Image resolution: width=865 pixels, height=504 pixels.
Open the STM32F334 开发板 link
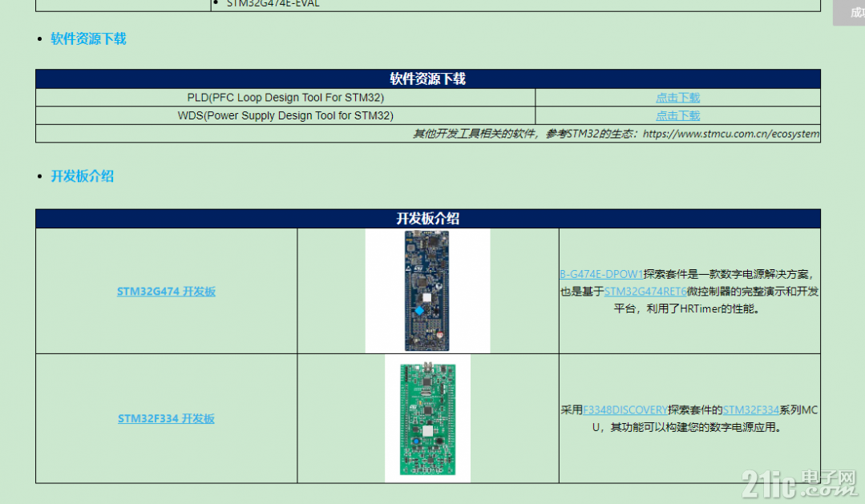click(166, 418)
